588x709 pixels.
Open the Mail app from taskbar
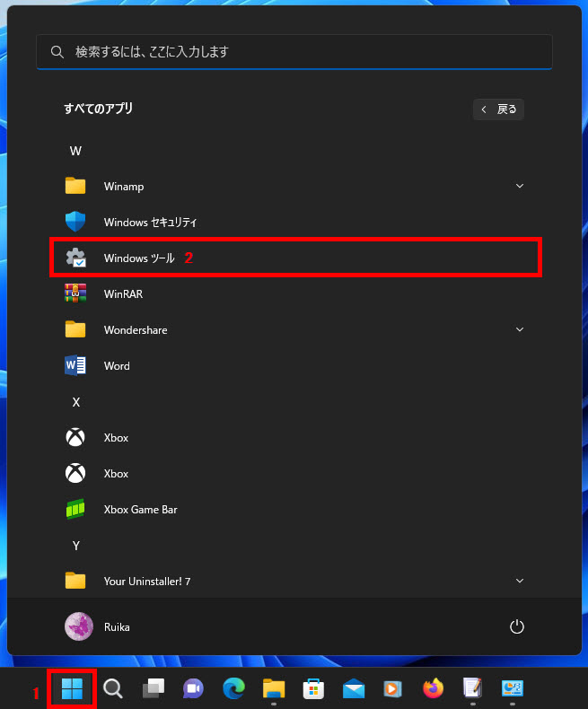[354, 688]
